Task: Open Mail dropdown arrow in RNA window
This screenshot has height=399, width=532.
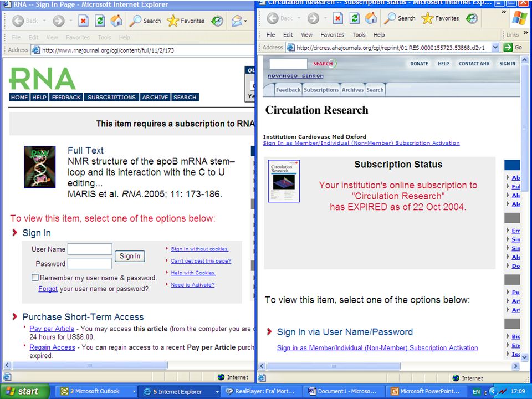Action: [x=245, y=21]
